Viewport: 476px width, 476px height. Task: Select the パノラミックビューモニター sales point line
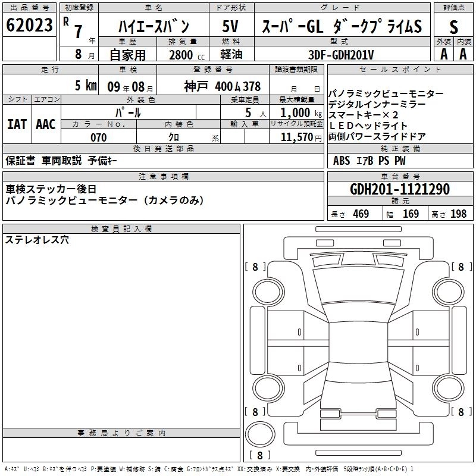click(386, 94)
